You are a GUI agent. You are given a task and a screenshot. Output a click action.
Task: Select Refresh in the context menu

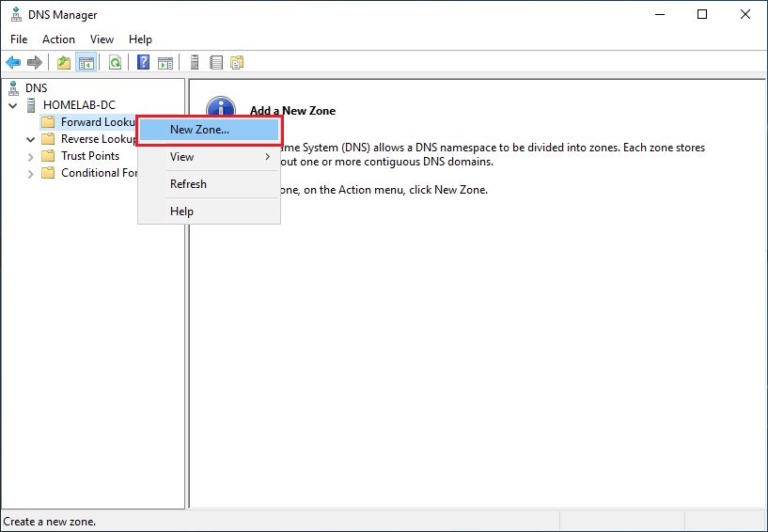(x=188, y=184)
